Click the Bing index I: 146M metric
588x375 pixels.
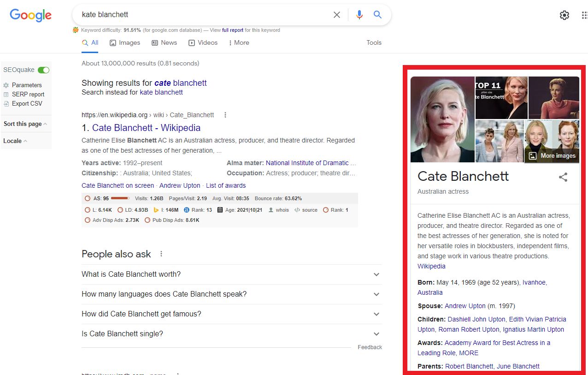point(166,210)
